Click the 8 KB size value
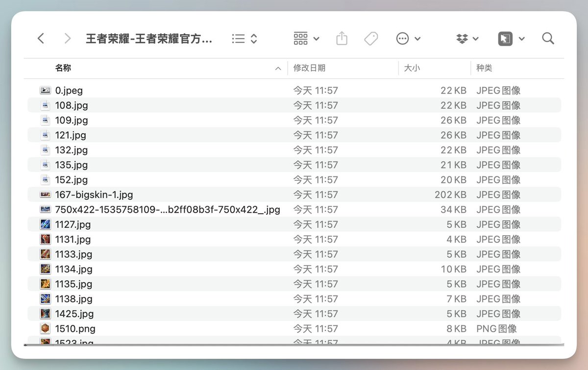 (456, 328)
